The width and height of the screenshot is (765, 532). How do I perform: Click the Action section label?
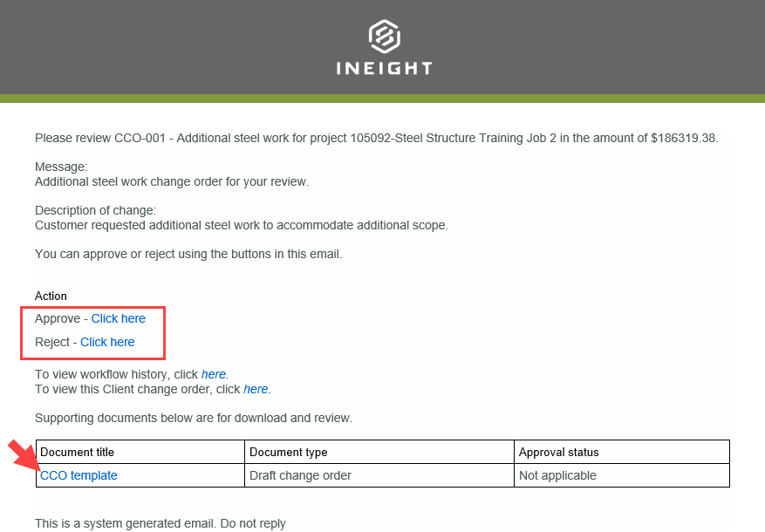(x=50, y=296)
